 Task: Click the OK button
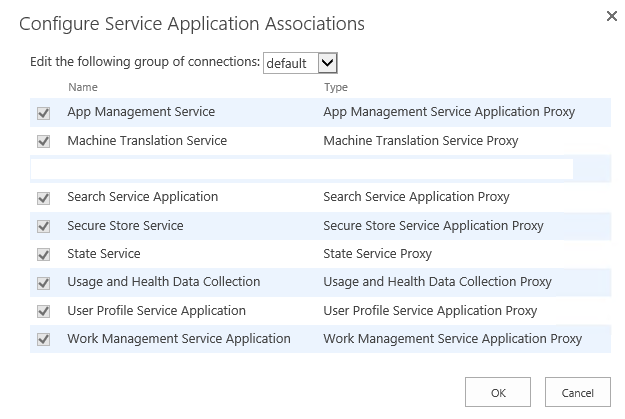498,393
